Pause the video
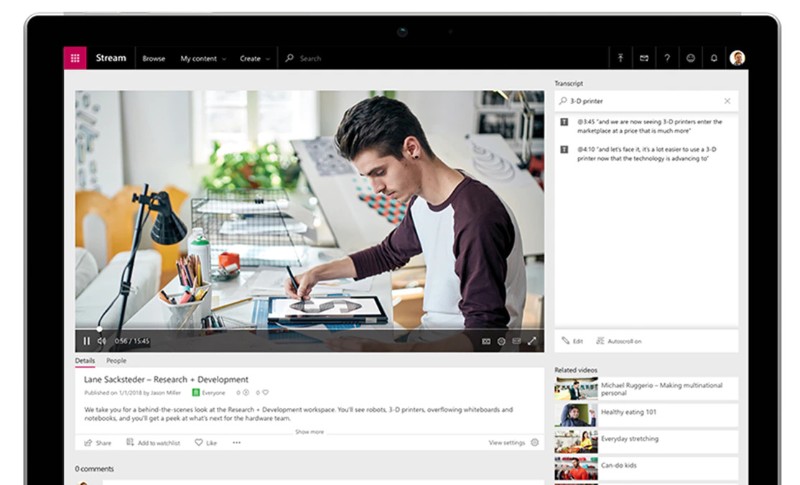Image resolution: width=800 pixels, height=485 pixels. click(86, 341)
